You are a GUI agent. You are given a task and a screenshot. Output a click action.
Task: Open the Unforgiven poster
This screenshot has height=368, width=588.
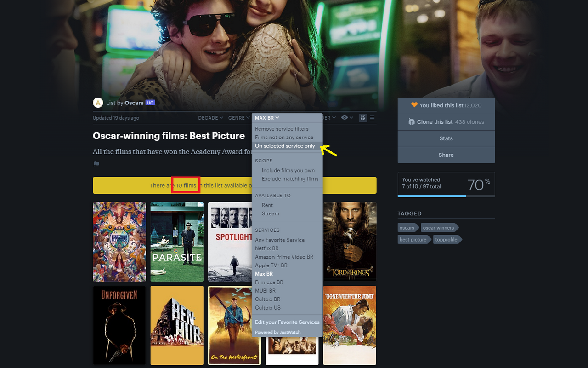119,325
